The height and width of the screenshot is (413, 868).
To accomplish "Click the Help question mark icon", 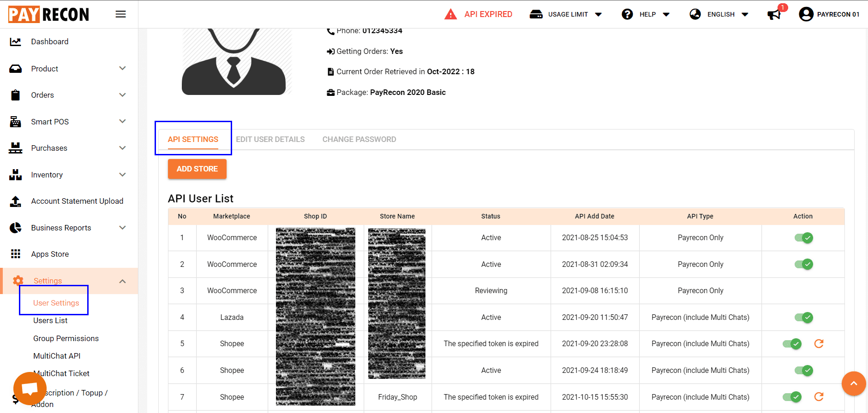I will coord(627,14).
